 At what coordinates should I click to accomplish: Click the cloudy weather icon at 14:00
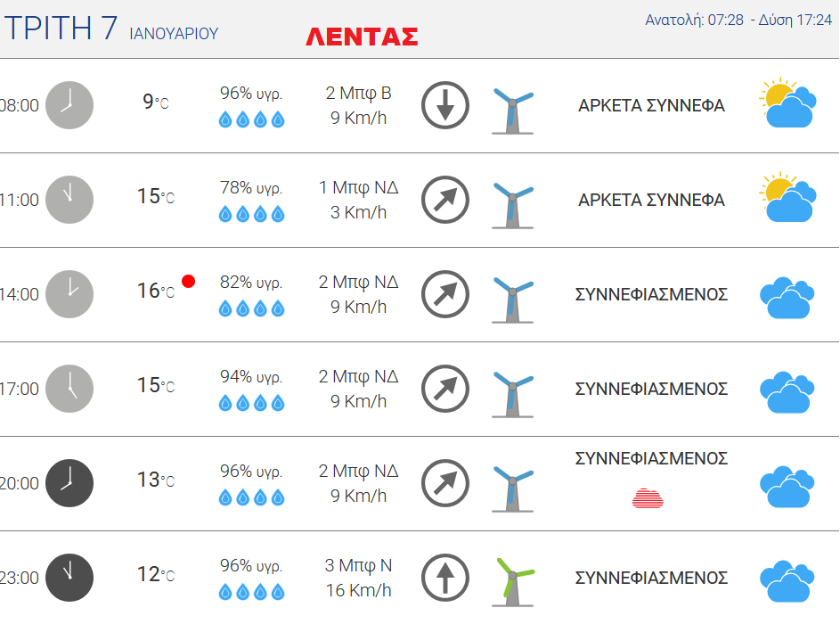tap(787, 297)
